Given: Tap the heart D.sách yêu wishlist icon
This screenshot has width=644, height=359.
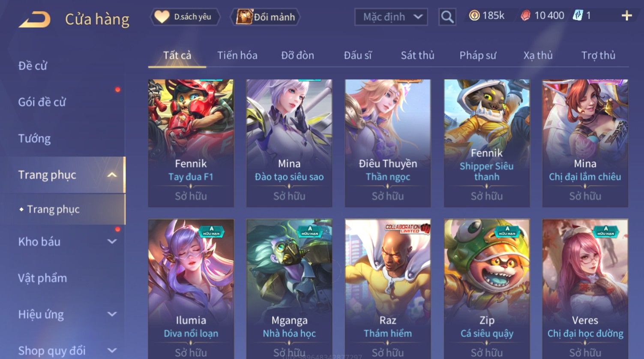Looking at the screenshot, I should (x=162, y=17).
